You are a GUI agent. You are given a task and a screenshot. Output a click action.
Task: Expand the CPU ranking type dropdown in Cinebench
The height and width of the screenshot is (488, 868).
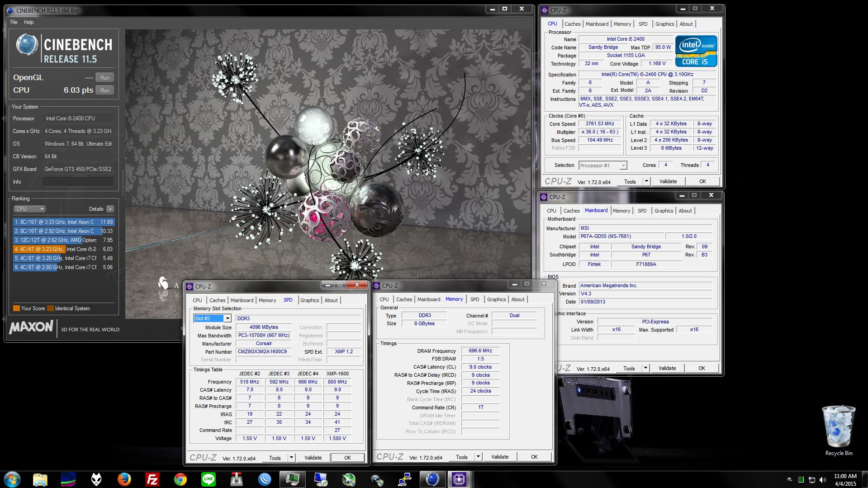pyautogui.click(x=29, y=209)
